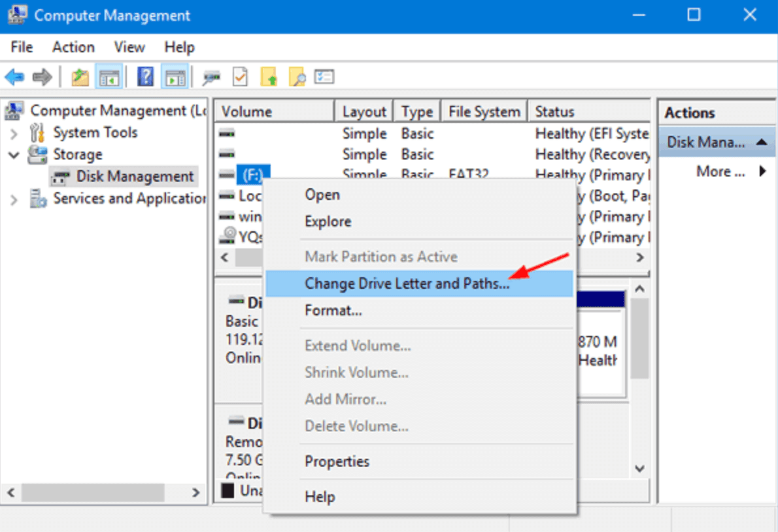Click the Back navigation arrow
This screenshot has height=532, width=778.
pyautogui.click(x=14, y=76)
